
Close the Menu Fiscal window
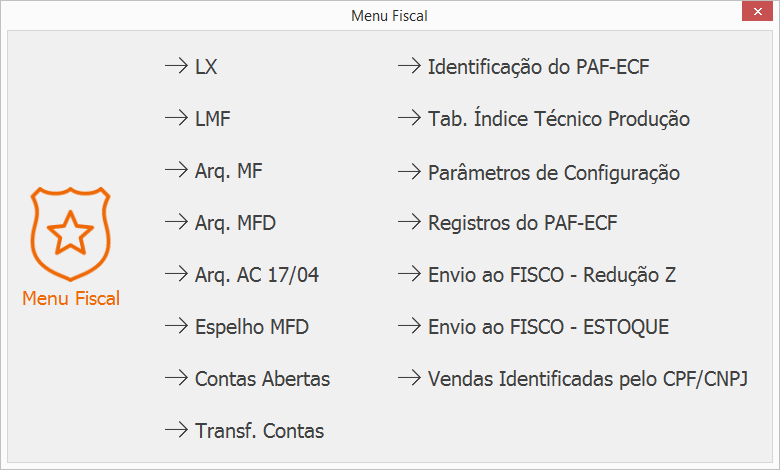pyautogui.click(x=757, y=11)
